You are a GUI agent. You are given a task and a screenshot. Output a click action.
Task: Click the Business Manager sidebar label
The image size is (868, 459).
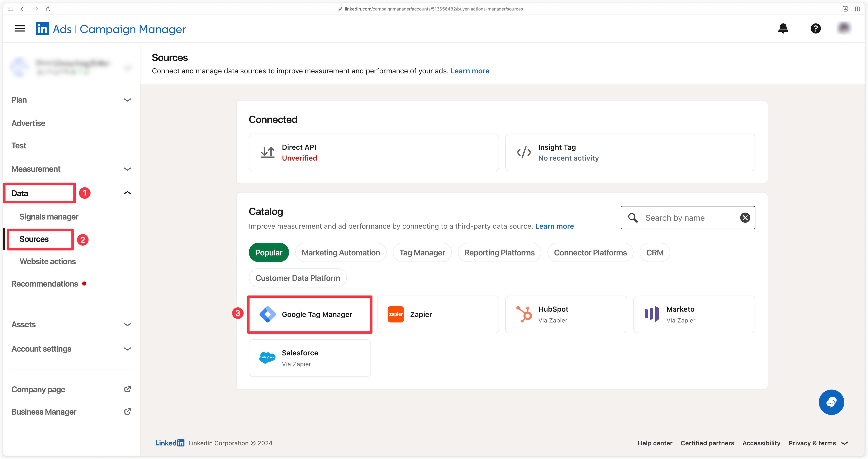[44, 412]
